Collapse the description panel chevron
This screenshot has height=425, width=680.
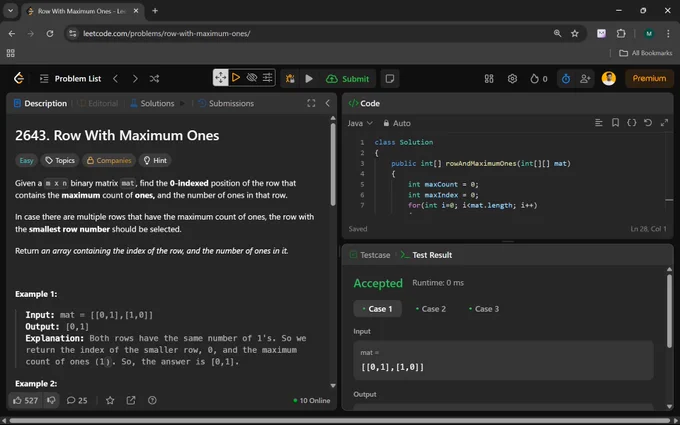(x=327, y=103)
